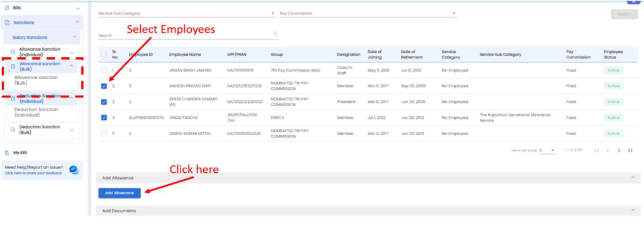Image resolution: width=644 pixels, height=230 pixels.
Task: Click the Active status for JAGAN SINGH JAKHAD
Action: point(613,70)
